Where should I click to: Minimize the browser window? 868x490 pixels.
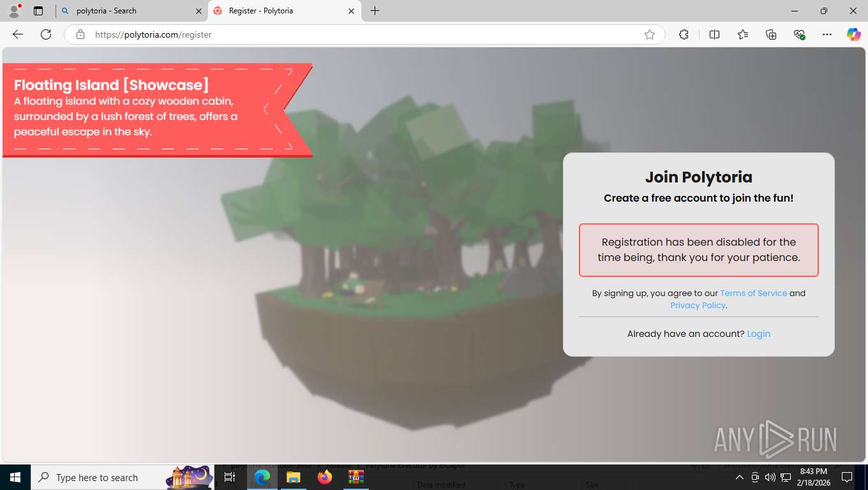point(795,11)
